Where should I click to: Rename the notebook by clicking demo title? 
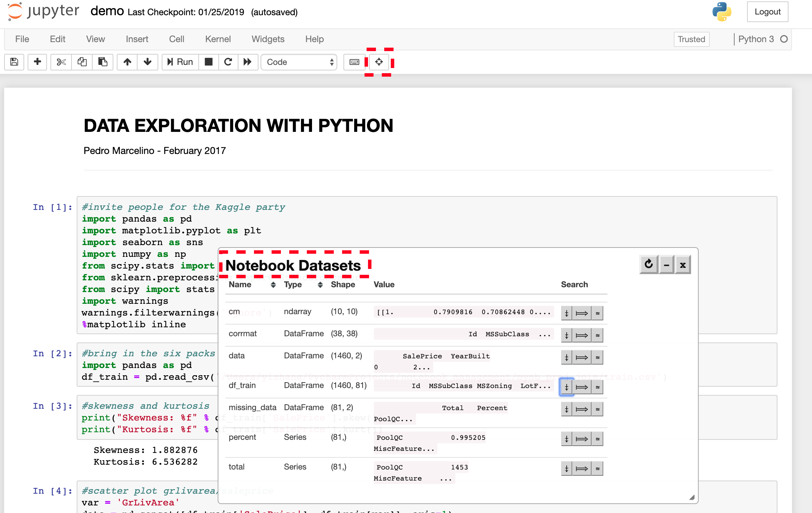(107, 11)
